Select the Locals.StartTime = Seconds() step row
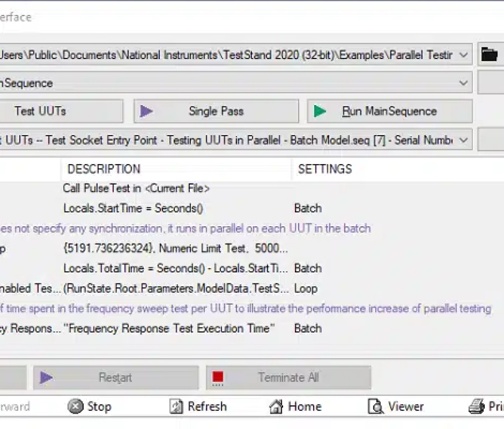Screen dimensions: 504x429 coord(133,208)
